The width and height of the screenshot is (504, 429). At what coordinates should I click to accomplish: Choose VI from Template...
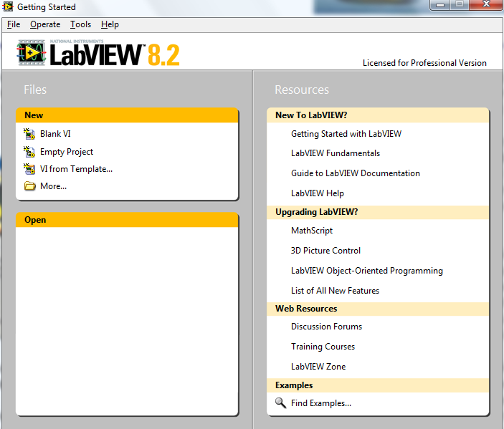76,169
